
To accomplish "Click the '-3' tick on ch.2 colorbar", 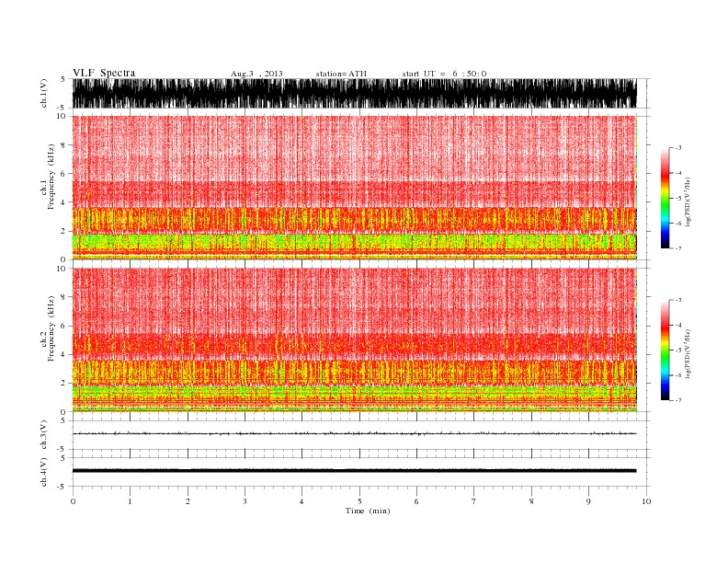I will point(678,300).
